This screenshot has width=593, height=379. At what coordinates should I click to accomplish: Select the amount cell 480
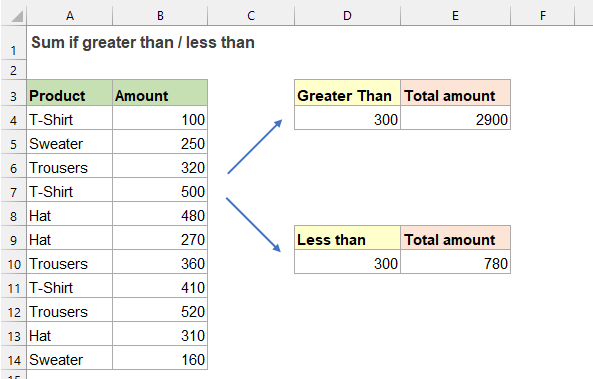[160, 214]
